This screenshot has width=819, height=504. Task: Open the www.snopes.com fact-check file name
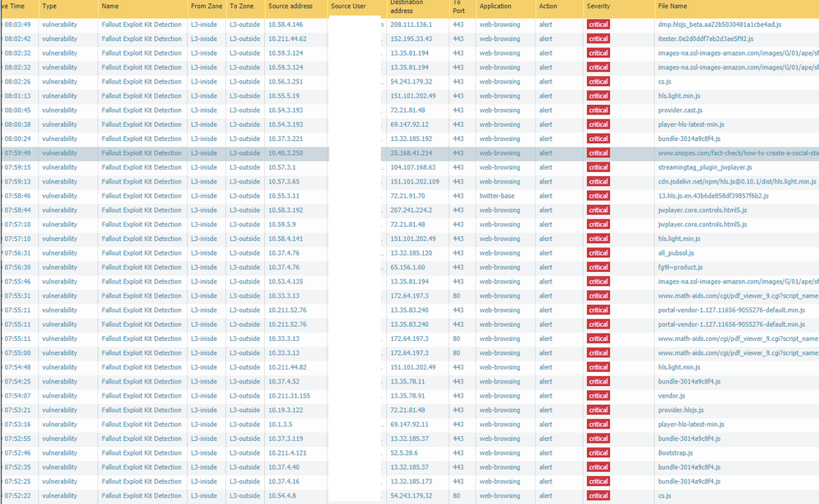pos(738,153)
